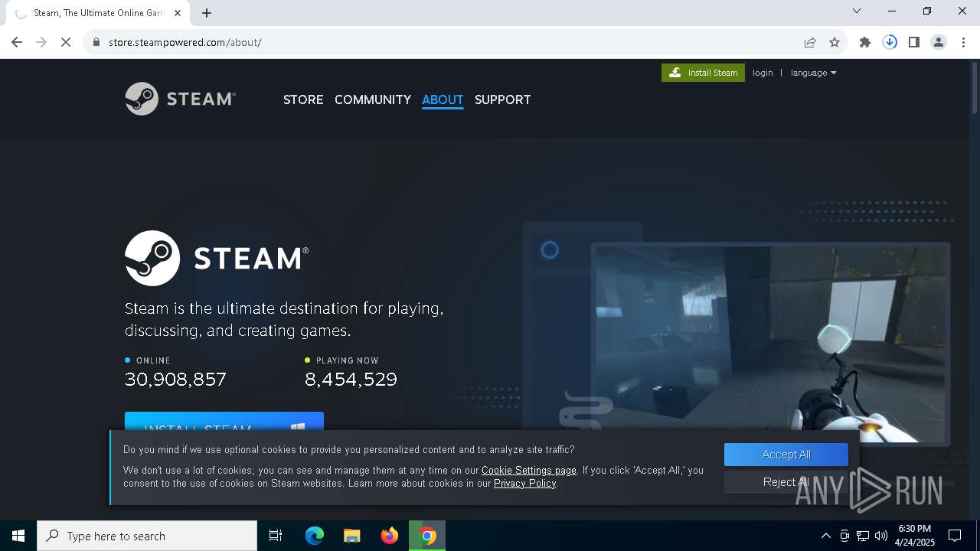Open volume tray icon
This screenshot has width=980, height=551.
[x=881, y=536]
